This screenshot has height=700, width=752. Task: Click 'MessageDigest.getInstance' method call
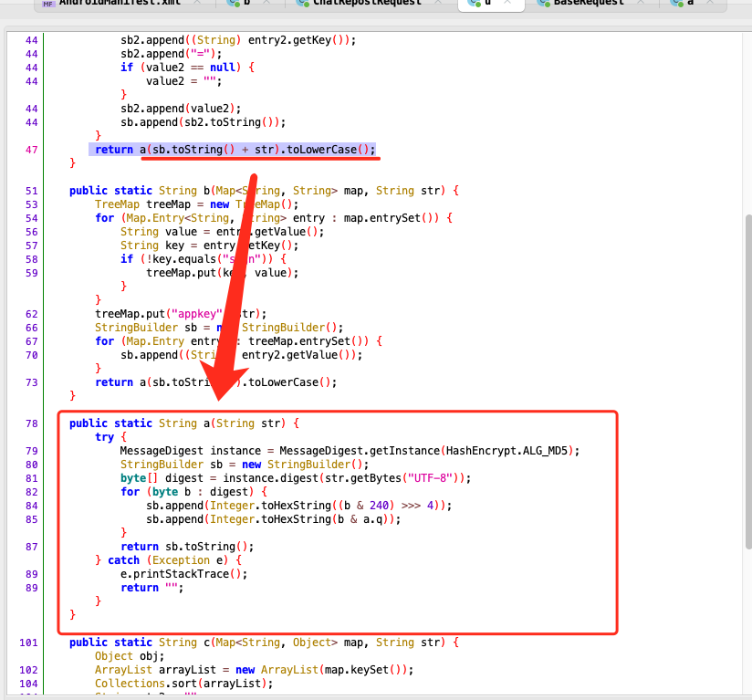tap(360, 451)
